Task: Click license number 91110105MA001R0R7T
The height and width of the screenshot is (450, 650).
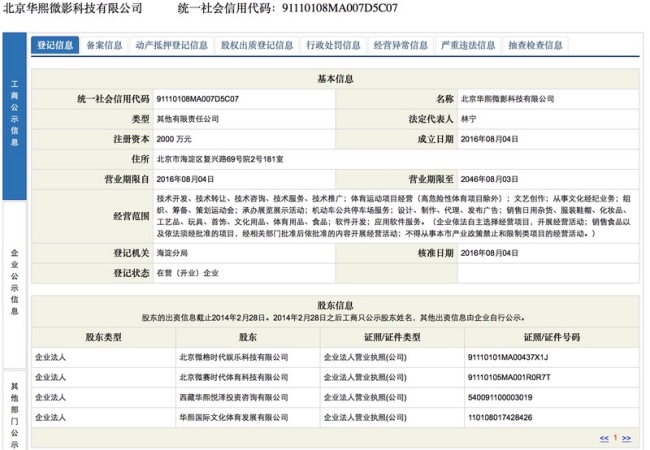Action: pyautogui.click(x=509, y=377)
